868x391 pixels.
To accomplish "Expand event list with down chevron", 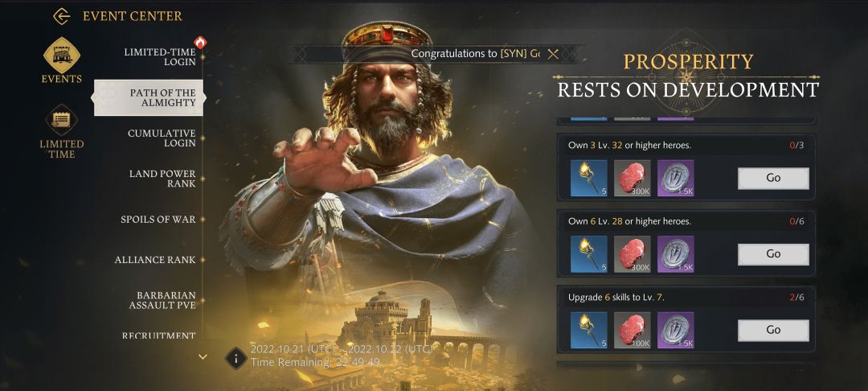I will pos(203,356).
